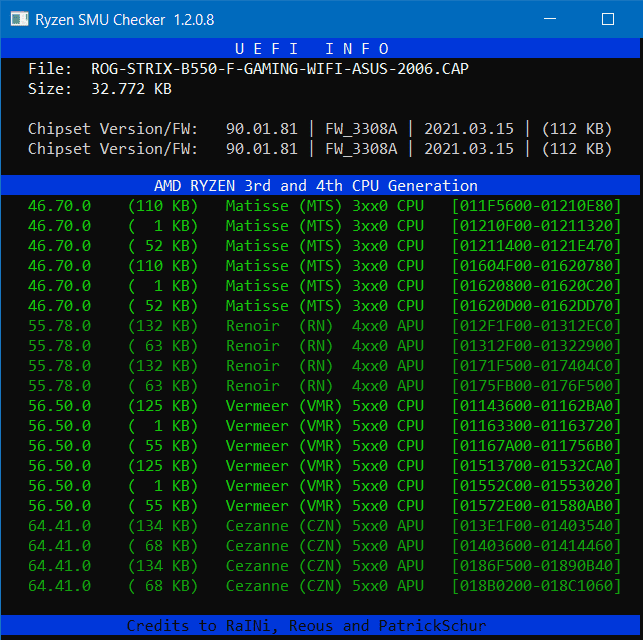Click 'Vermeer' in the [01513700-01532CA0] row
The width and height of the screenshot is (643, 640).
tap(257, 466)
